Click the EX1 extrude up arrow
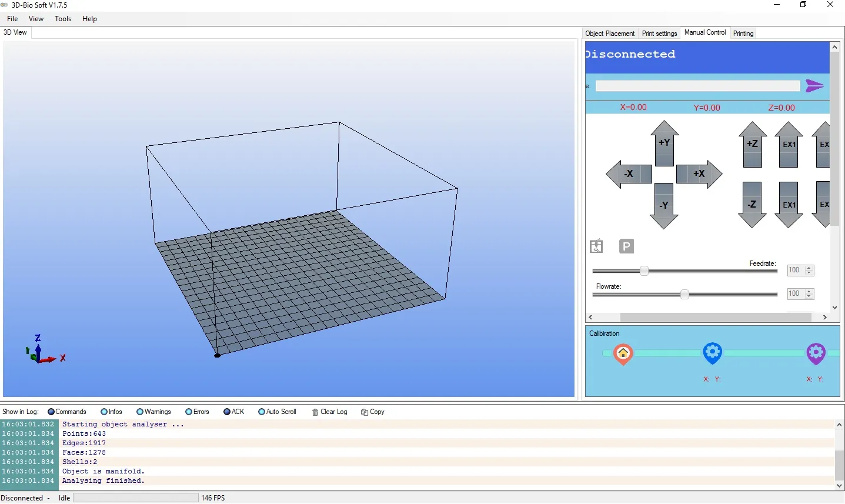This screenshot has width=845, height=504. [789, 144]
